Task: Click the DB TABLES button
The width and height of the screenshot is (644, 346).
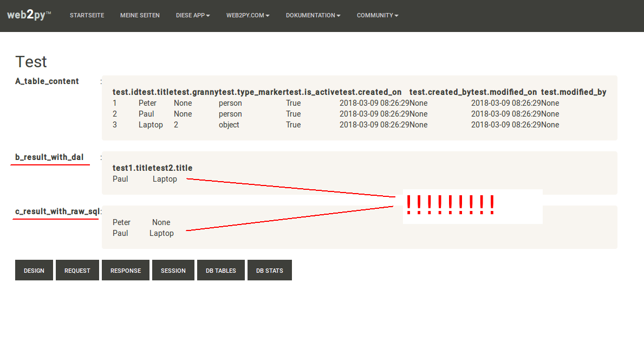Action: tap(220, 270)
